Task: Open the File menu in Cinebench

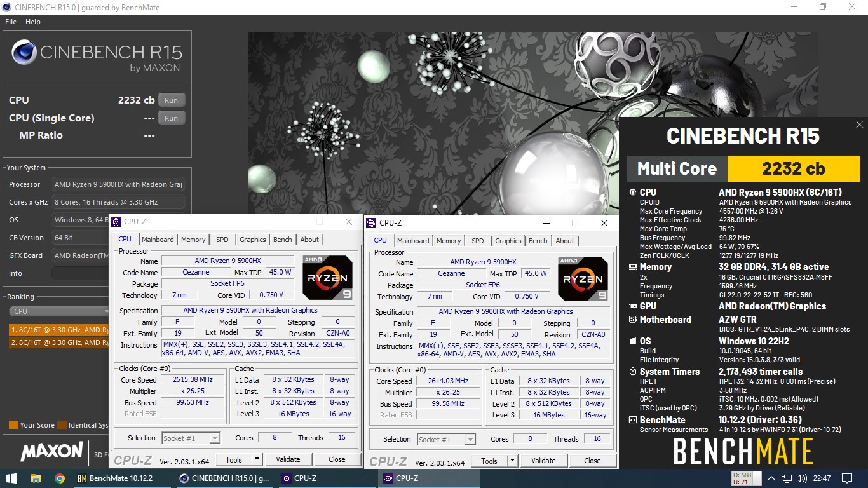Action: 11,22
